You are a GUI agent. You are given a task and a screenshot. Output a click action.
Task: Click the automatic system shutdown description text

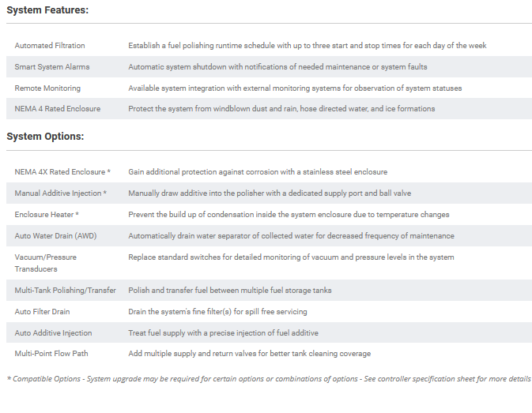[x=284, y=67]
